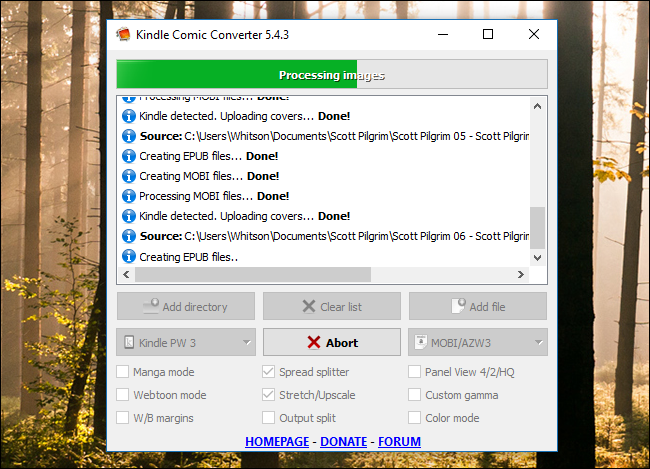Click info icon beside 'Creating EPUB files..' last row
Screen dimensions: 650x469
point(129,256)
